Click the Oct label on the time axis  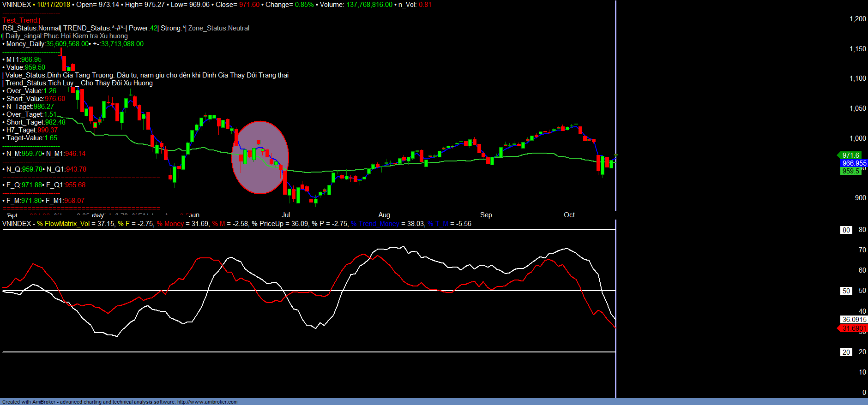pyautogui.click(x=569, y=215)
